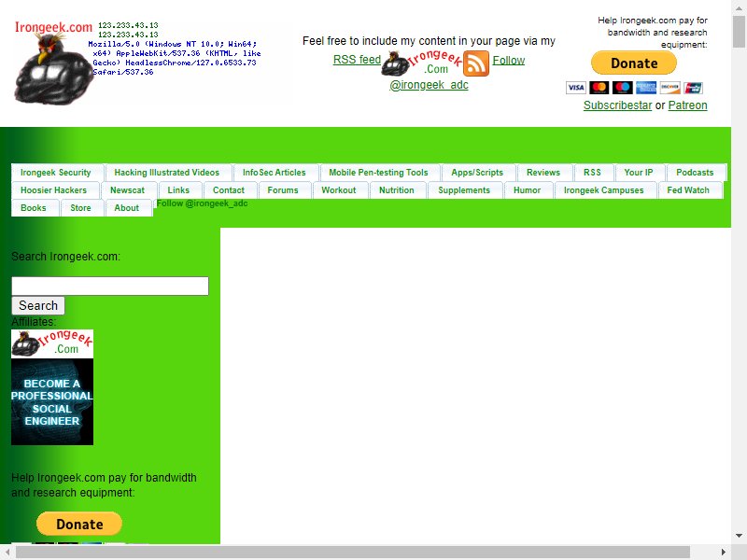Open the Irongeek Security tab
747x560 pixels.
56,173
